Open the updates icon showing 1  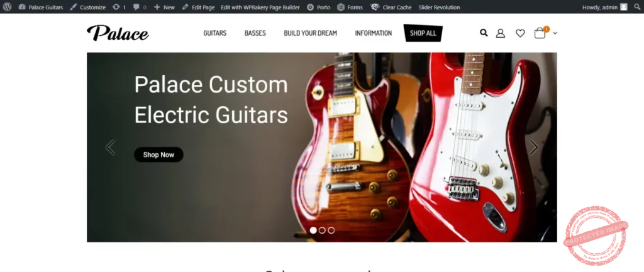coord(119,7)
